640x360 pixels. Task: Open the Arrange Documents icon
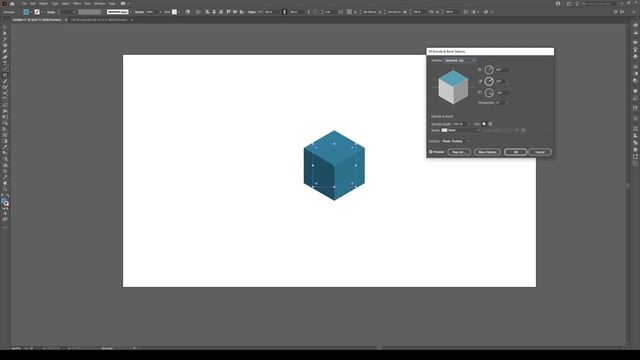point(123,3)
